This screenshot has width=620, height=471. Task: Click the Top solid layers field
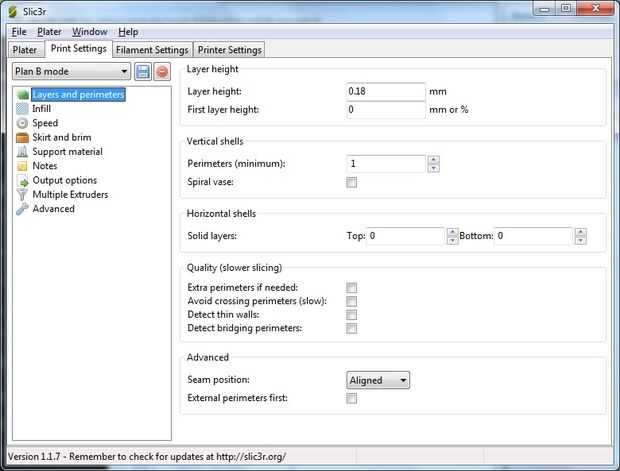(406, 236)
